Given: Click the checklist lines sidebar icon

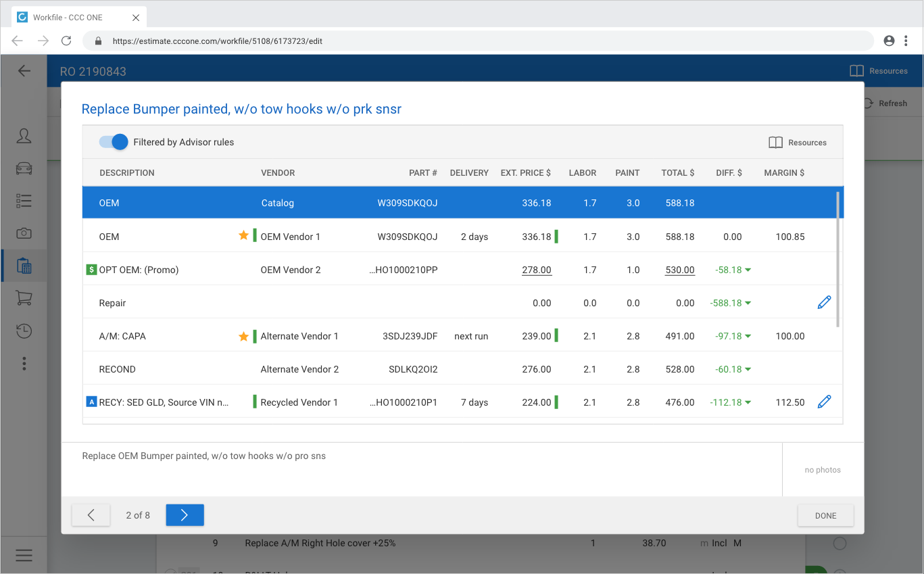Looking at the screenshot, I should click(24, 201).
